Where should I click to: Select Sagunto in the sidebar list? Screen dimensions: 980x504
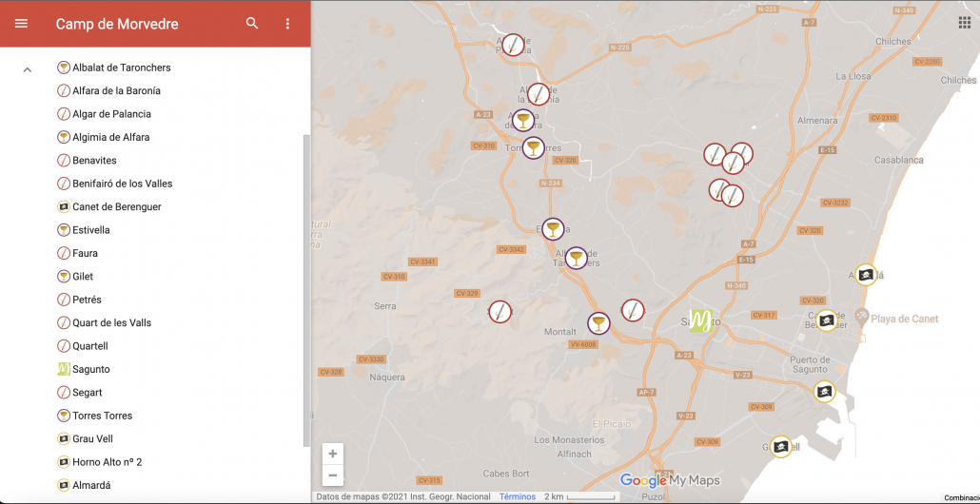pos(90,369)
